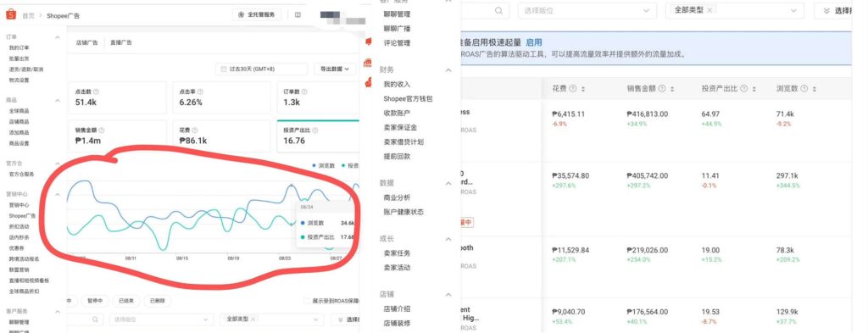Collapse the 店铺 sidebar section
The width and height of the screenshot is (868, 333).
coord(448,295)
